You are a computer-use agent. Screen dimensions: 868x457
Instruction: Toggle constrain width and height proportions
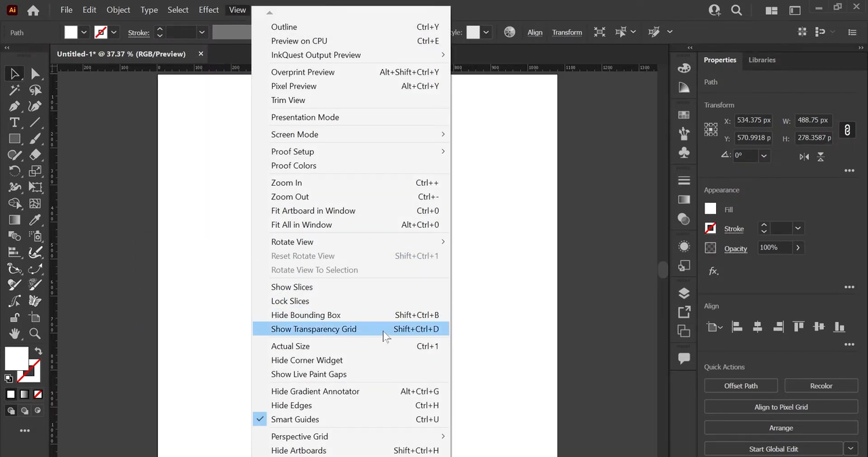tap(847, 130)
